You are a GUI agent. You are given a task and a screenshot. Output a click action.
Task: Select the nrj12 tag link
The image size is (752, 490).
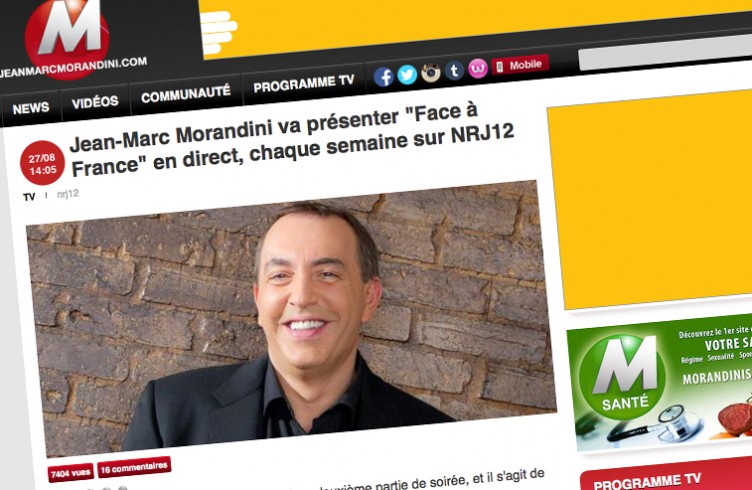point(68,194)
